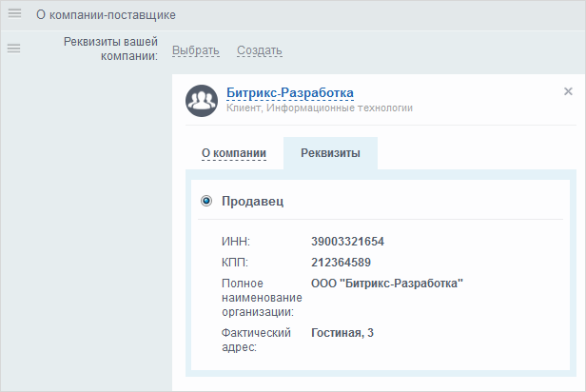Open the 'Реквизиты' tab
The width and height of the screenshot is (586, 392).
pos(330,153)
